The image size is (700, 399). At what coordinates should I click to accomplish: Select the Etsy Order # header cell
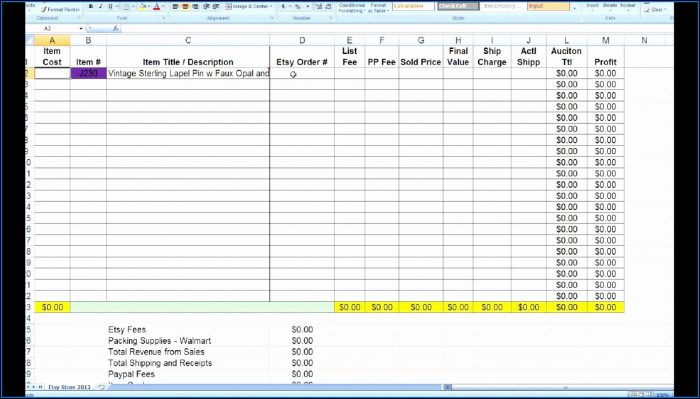coord(302,57)
